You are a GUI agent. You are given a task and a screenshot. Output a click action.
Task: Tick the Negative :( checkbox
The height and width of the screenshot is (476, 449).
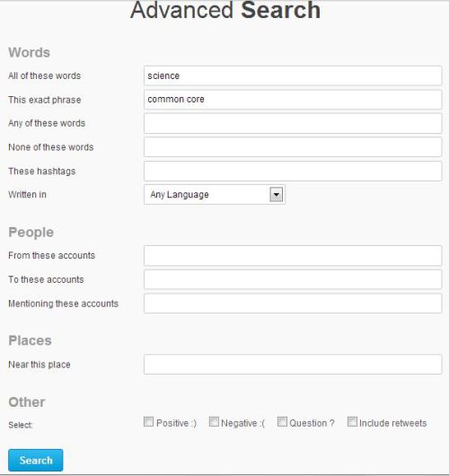click(214, 421)
